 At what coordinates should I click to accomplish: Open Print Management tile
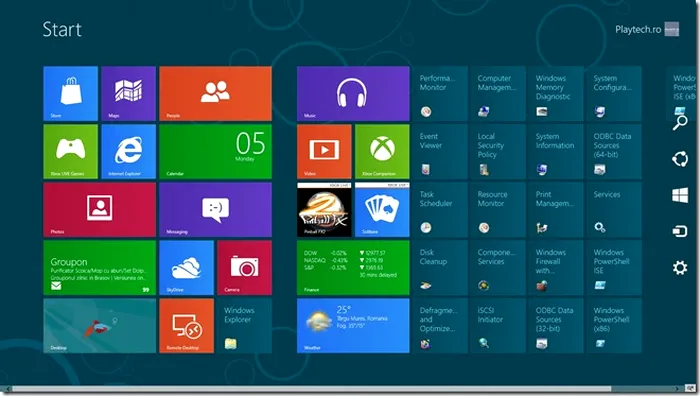tap(556, 209)
